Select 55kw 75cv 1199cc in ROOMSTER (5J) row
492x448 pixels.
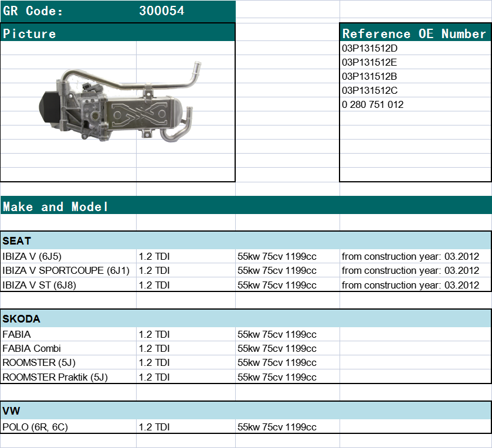click(x=287, y=362)
